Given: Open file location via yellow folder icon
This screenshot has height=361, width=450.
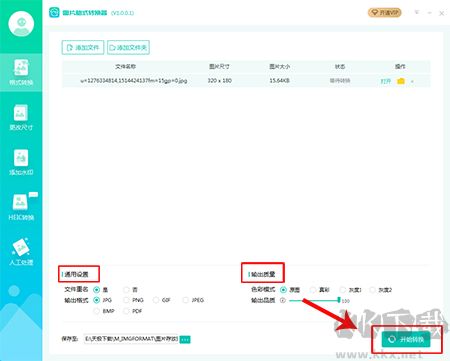Looking at the screenshot, I should (401, 81).
